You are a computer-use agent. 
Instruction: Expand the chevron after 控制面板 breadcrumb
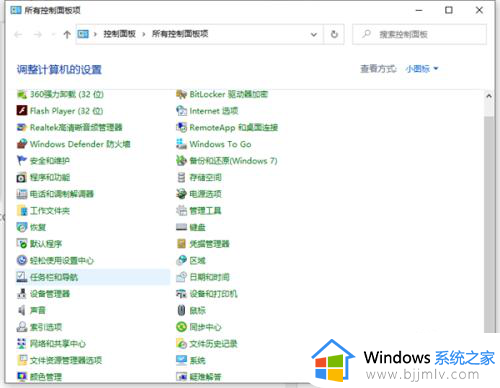[x=144, y=34]
